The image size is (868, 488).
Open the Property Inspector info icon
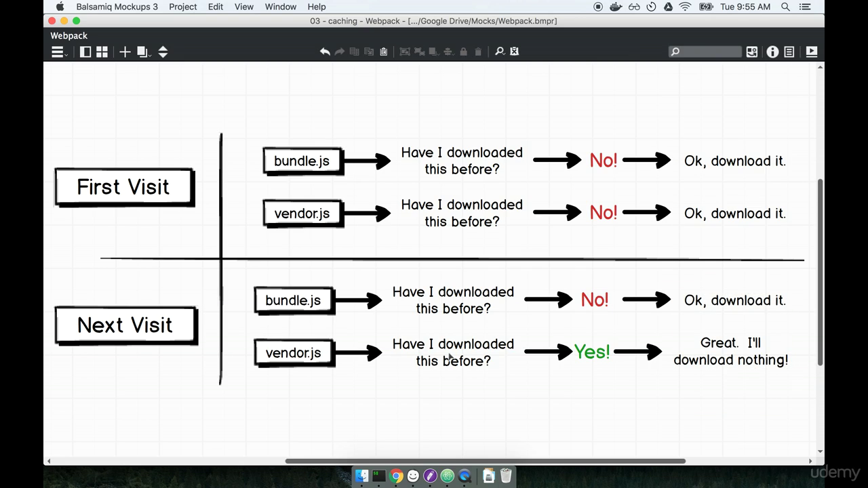[x=773, y=52]
